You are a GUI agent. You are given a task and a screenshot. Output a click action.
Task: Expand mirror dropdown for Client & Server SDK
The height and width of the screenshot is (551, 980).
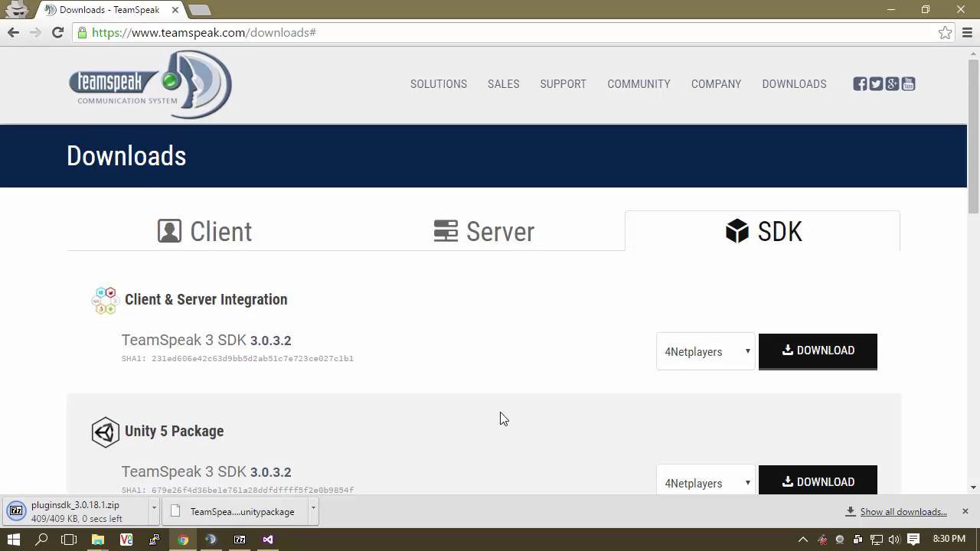point(706,351)
